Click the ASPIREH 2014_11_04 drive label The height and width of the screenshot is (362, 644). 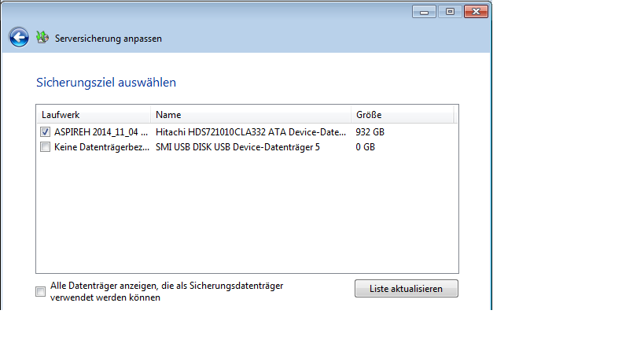(101, 132)
